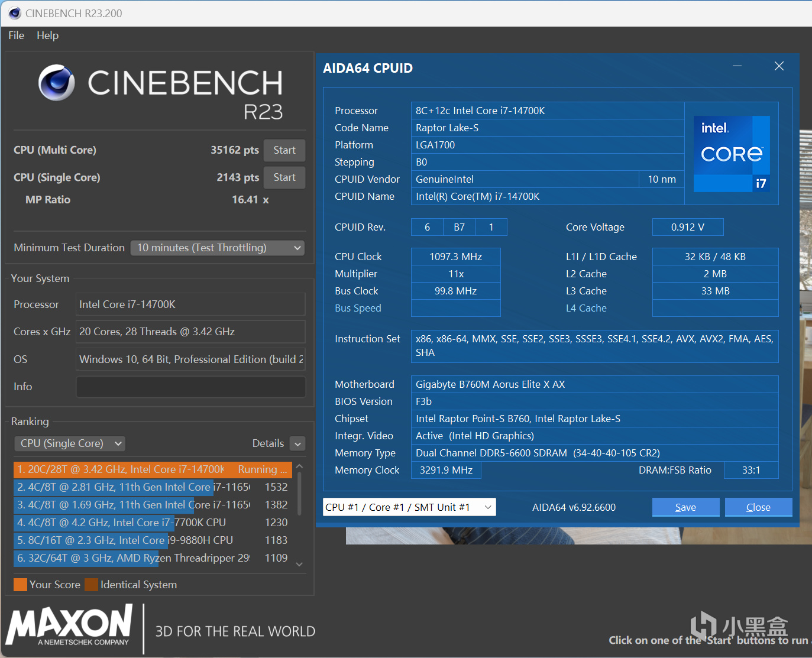Click the Save button in AIDA64
Viewport: 812px width, 658px height.
coord(685,507)
